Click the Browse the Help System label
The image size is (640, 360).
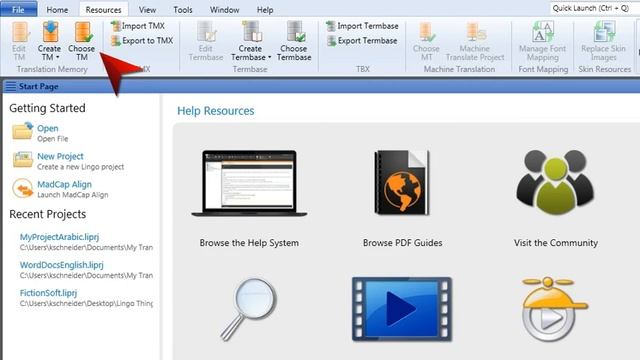pos(249,243)
